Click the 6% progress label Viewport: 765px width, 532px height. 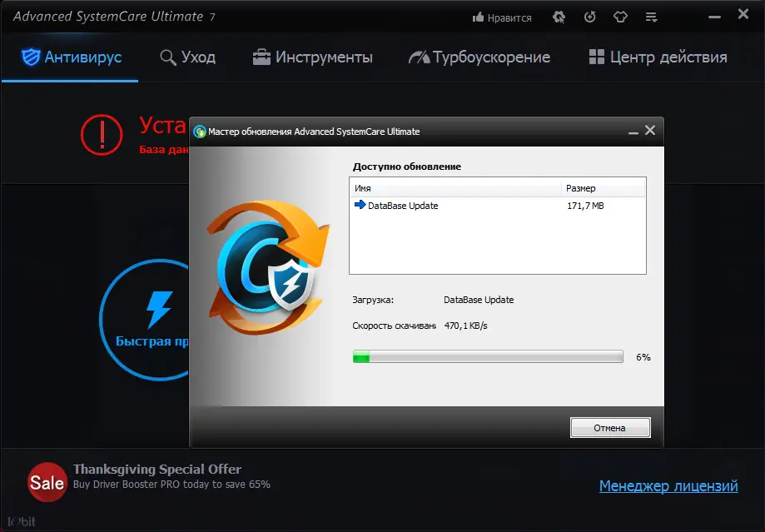[x=643, y=357]
